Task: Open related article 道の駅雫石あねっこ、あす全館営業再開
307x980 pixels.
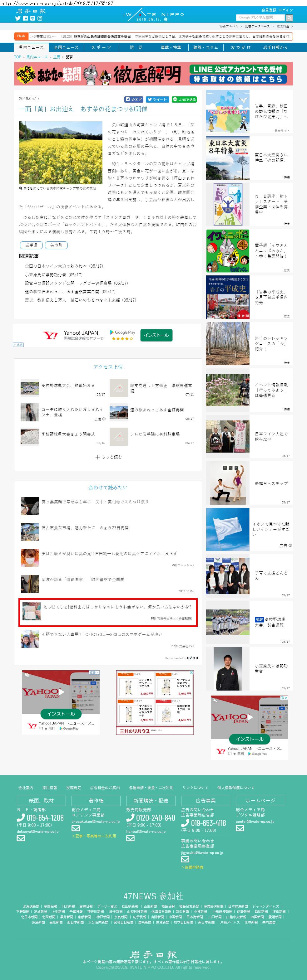Action: pos(70,291)
